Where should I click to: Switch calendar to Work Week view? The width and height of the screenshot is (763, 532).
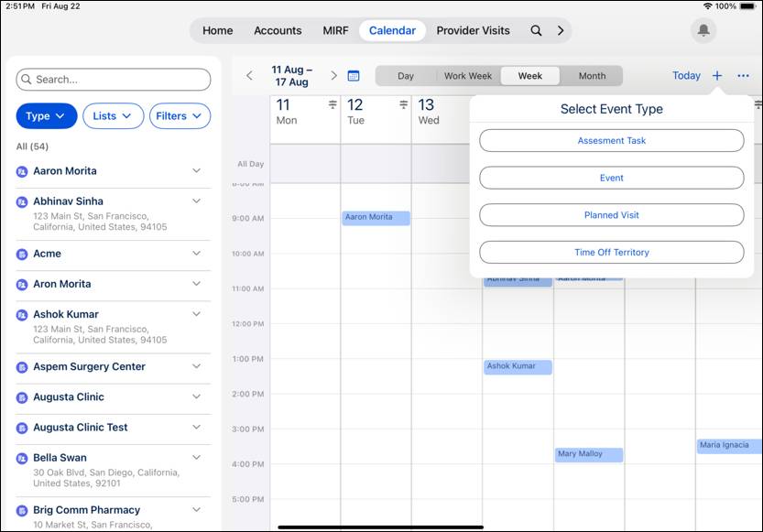click(x=468, y=76)
